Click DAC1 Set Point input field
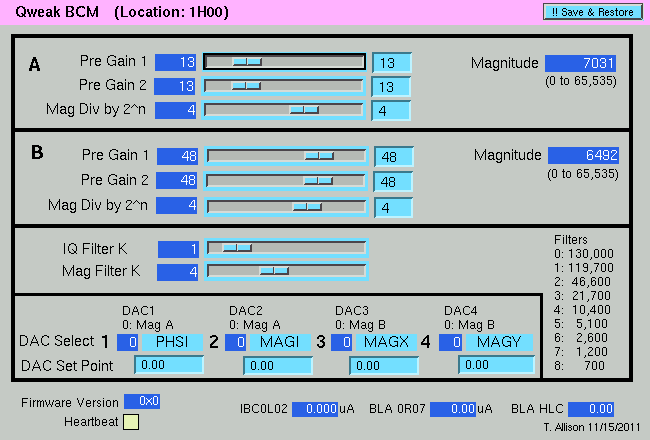The image size is (650, 440). (x=169, y=365)
